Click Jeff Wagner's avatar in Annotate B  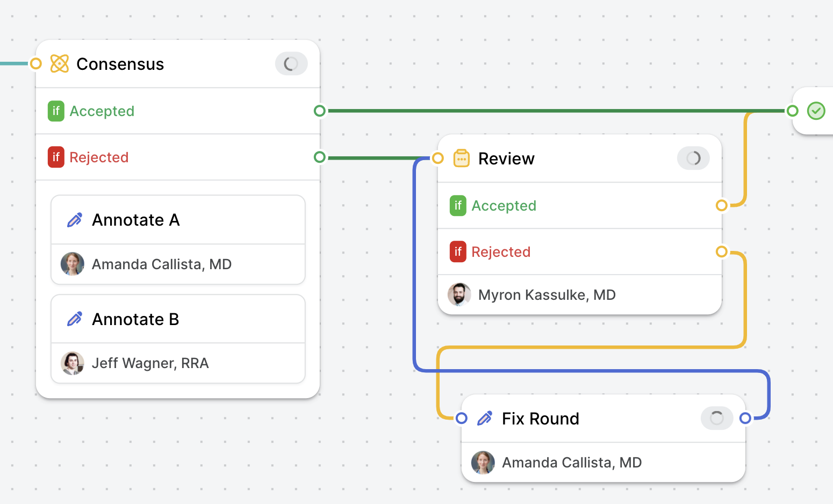point(72,363)
